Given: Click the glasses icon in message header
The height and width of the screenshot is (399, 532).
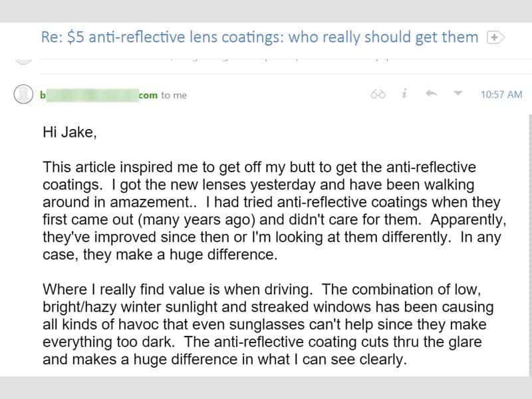Looking at the screenshot, I should click(x=378, y=94).
